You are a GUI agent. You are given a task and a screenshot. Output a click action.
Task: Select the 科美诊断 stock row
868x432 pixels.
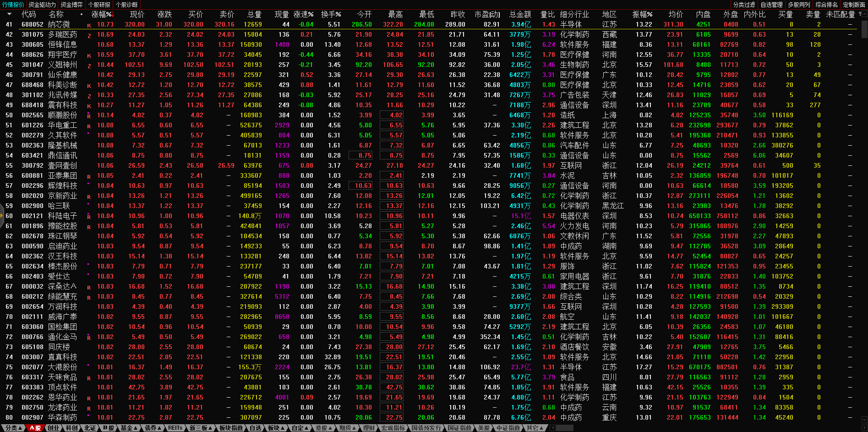coord(62,85)
